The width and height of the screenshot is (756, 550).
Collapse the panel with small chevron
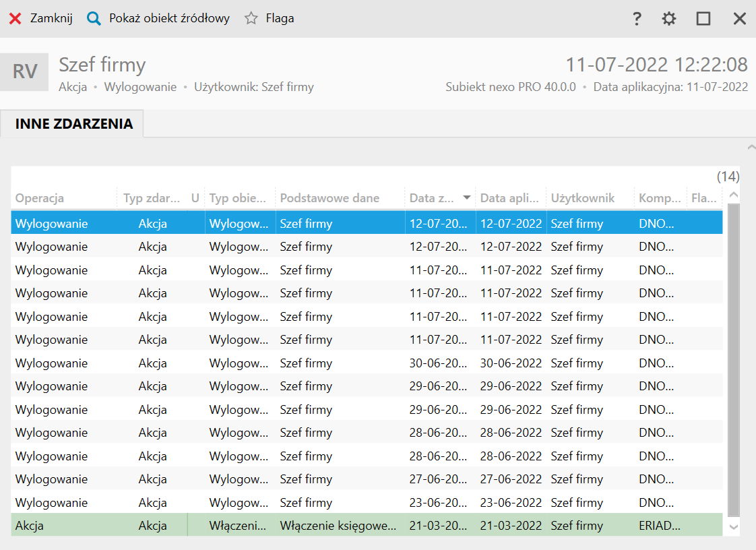pyautogui.click(x=751, y=146)
